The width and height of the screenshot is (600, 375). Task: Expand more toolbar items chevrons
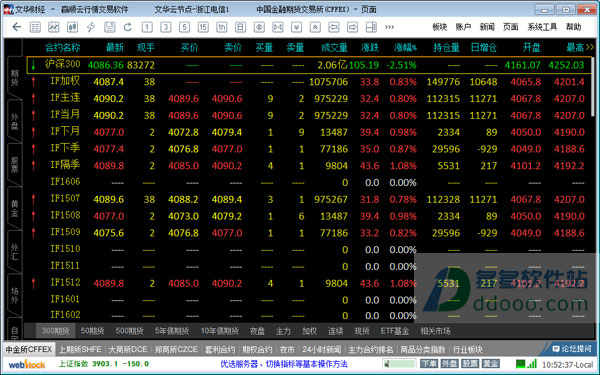tap(390, 27)
